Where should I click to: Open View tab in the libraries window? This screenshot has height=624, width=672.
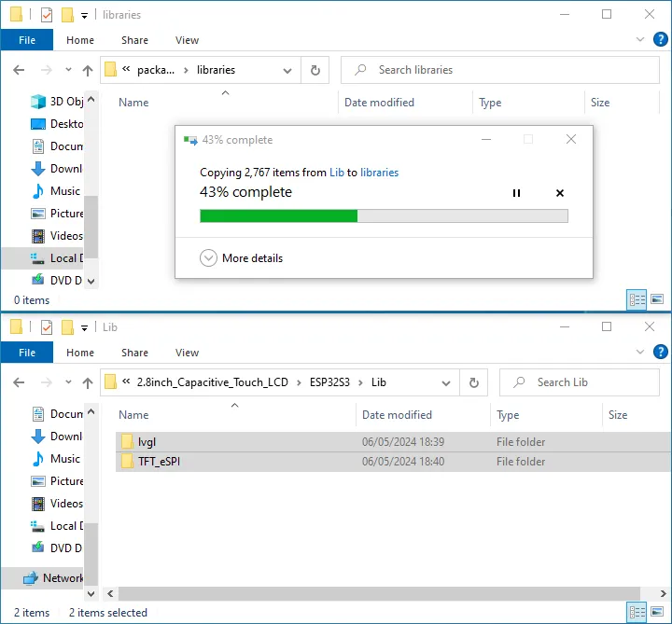click(187, 40)
